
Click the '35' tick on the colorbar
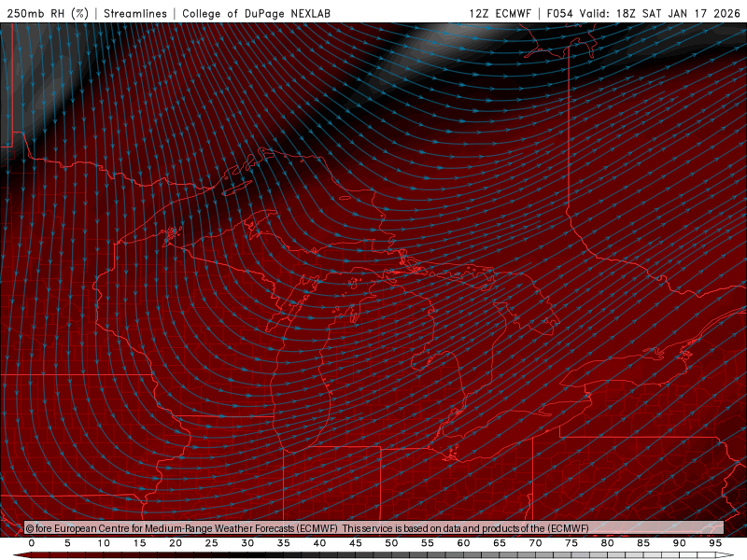pos(284,543)
